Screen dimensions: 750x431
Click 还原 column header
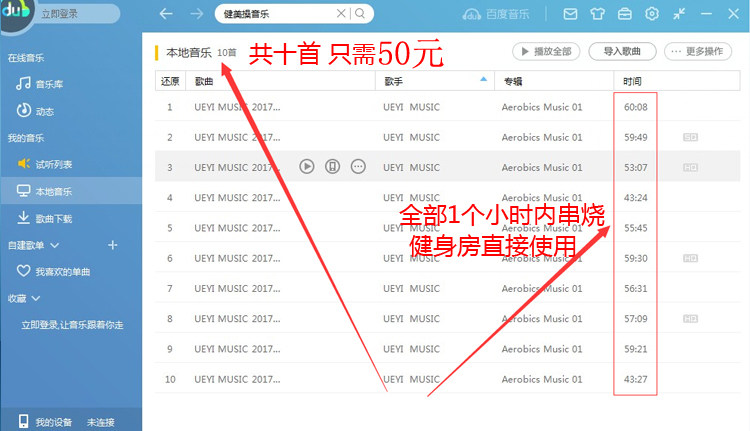tap(170, 81)
